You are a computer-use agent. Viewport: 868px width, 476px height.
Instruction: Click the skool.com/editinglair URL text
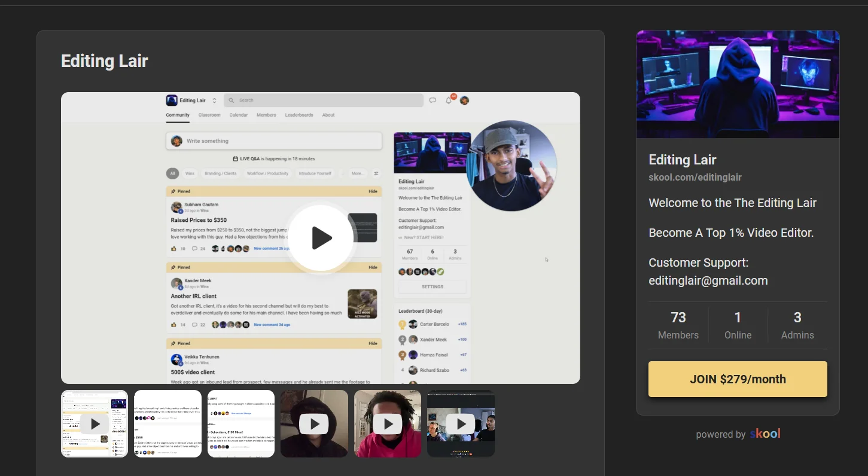(x=695, y=178)
